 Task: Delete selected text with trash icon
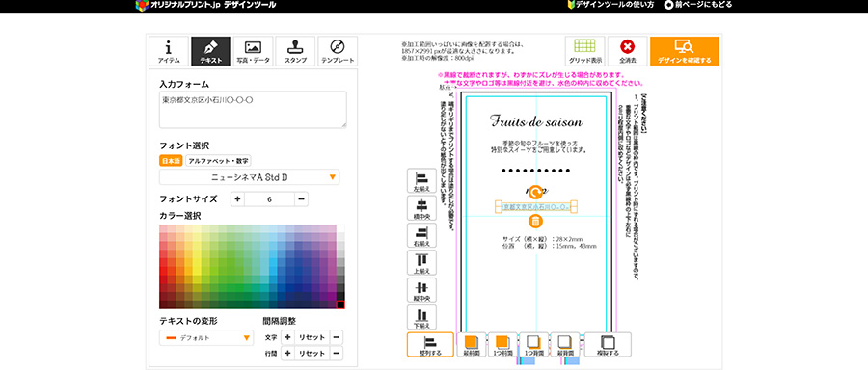[x=535, y=222]
